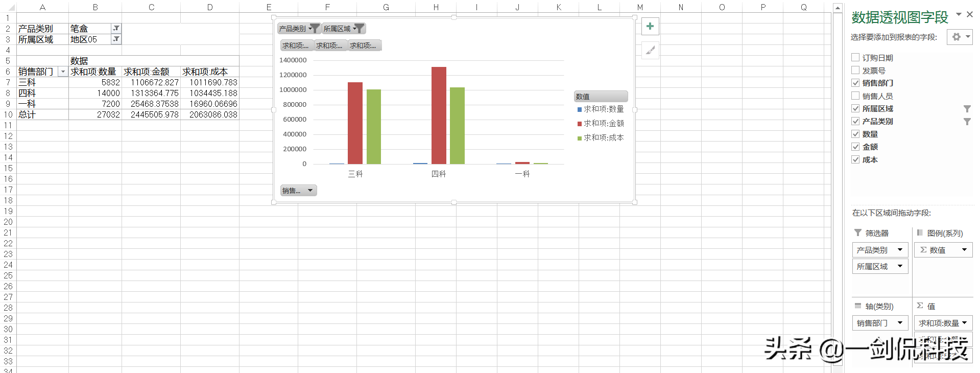Select cell B7 with value 5832

pos(95,82)
